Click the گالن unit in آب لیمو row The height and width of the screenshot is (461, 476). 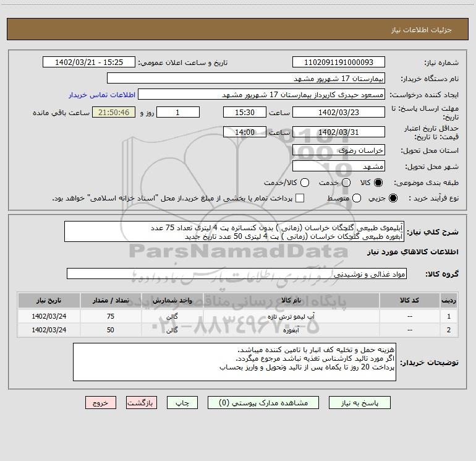pos(172,317)
